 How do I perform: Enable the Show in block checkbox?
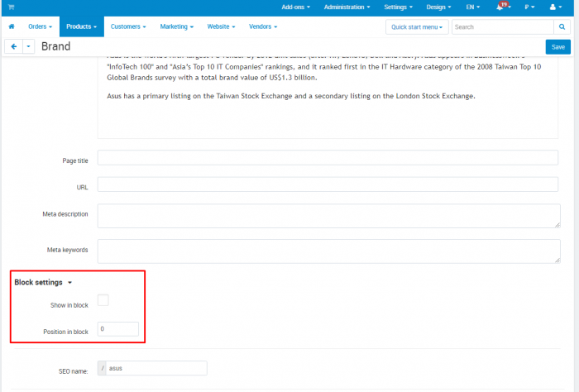click(103, 300)
